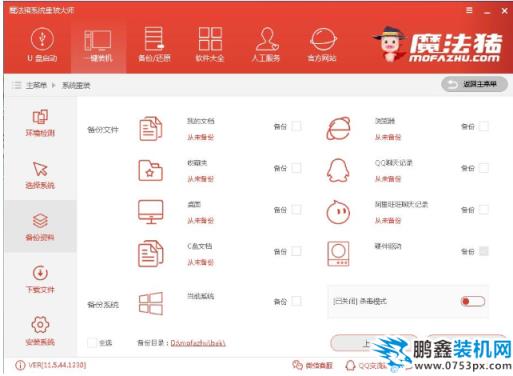This screenshot has width=513, height=376.
Task: Click the QQ交流群 bell icon
Action: pos(350,365)
